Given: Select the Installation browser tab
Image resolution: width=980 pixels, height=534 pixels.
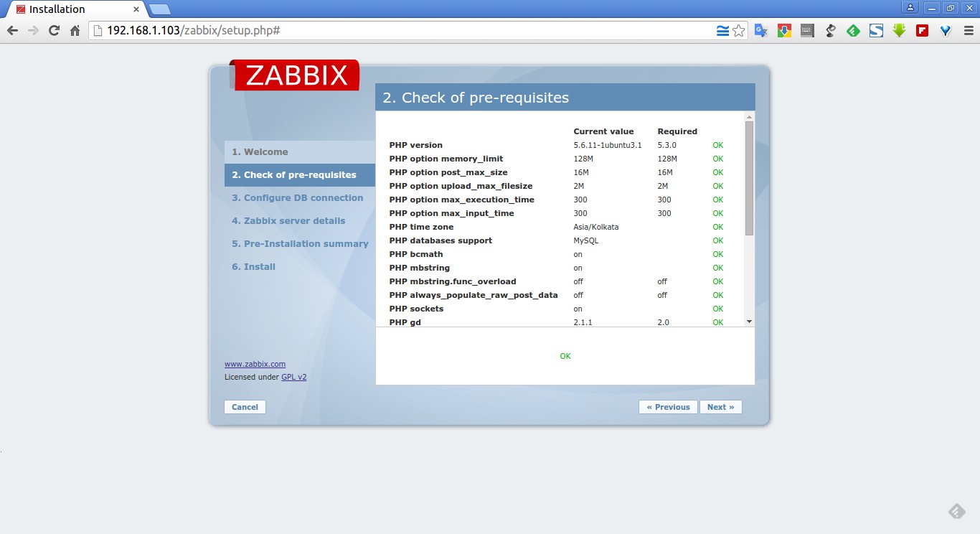Looking at the screenshot, I should pos(75,9).
